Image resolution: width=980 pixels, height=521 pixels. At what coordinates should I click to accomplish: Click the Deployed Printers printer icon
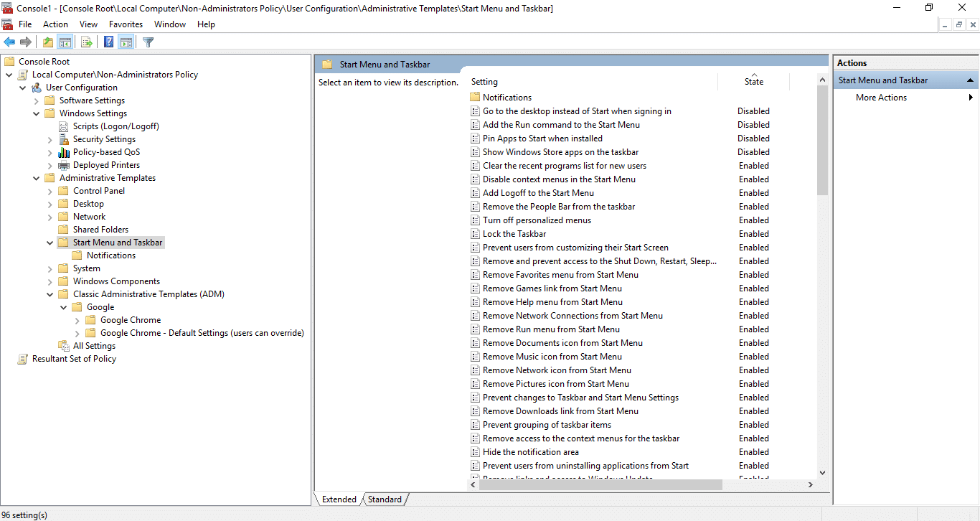64,165
